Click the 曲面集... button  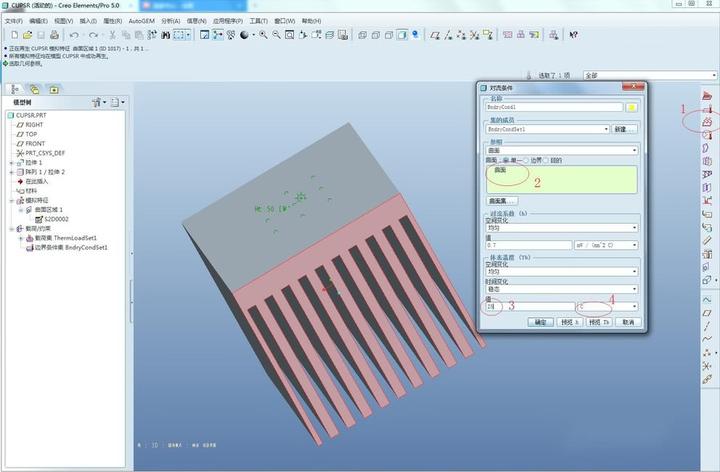[x=502, y=201]
